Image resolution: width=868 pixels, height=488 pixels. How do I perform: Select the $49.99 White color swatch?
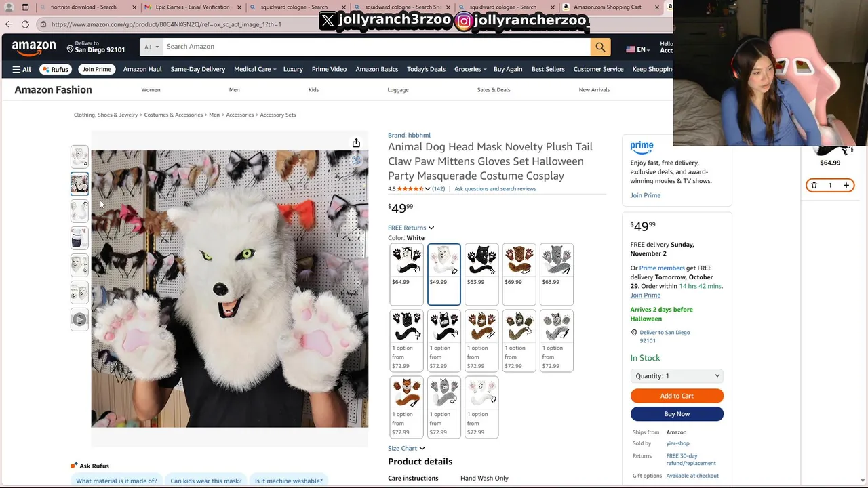click(x=444, y=274)
